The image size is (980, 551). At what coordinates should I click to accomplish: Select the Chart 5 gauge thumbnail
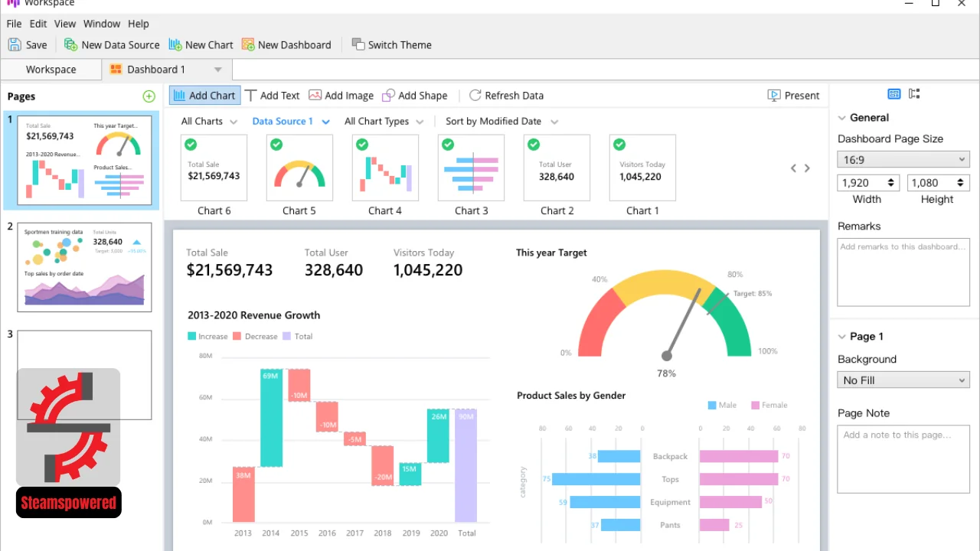(x=299, y=168)
